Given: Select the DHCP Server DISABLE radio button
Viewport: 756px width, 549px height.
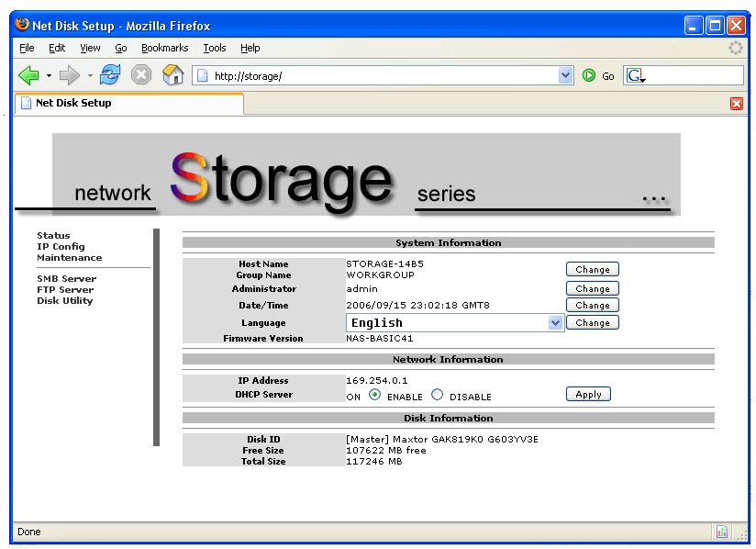Looking at the screenshot, I should pyautogui.click(x=437, y=395).
